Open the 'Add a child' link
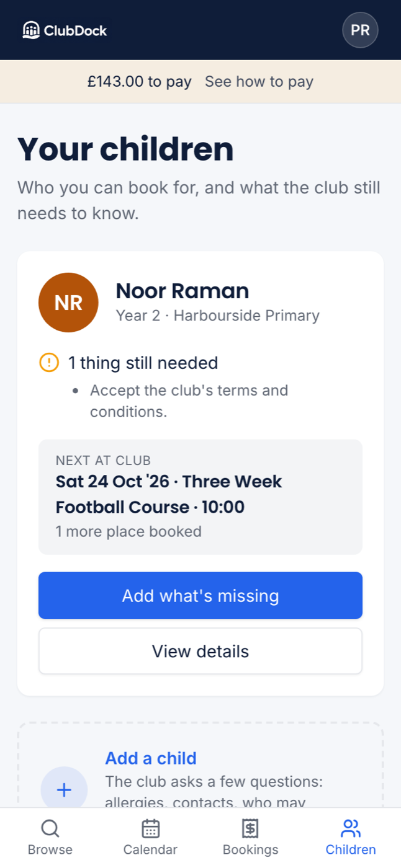 coord(151,758)
